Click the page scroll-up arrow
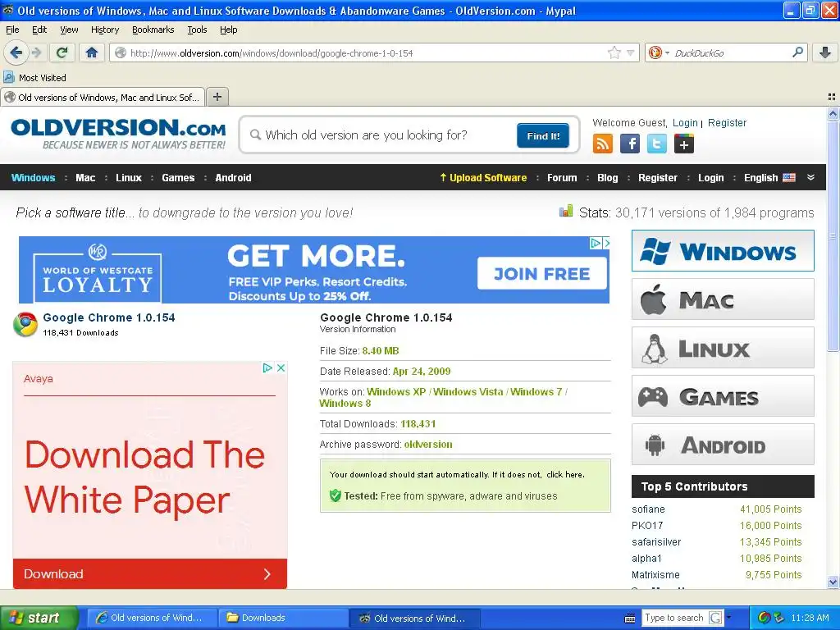The image size is (840, 630). click(x=833, y=113)
